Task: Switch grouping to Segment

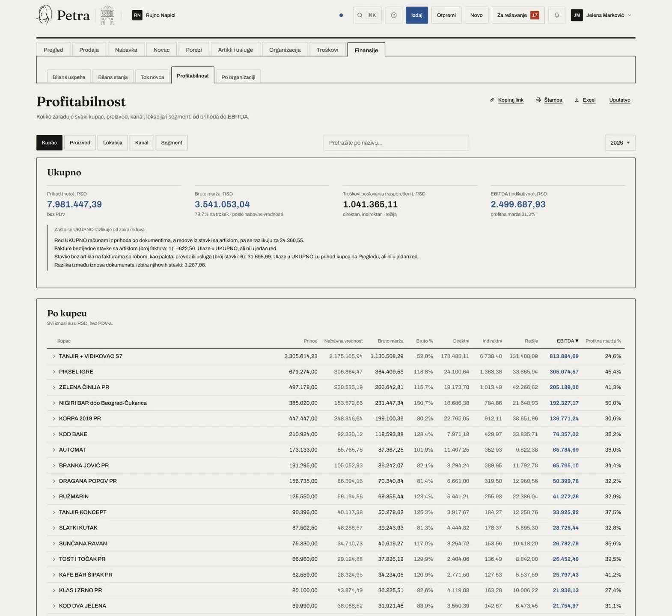Action: point(172,143)
